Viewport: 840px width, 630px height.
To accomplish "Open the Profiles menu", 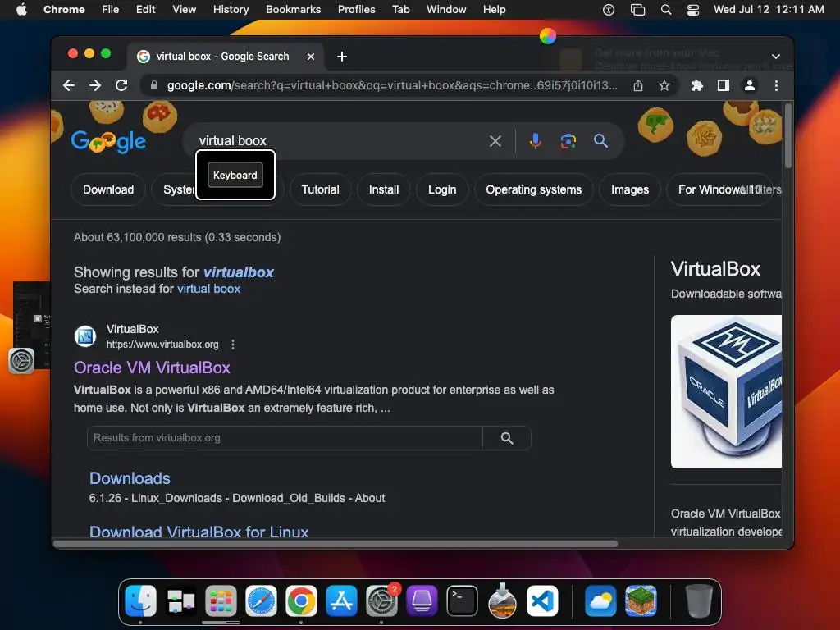I will point(356,10).
